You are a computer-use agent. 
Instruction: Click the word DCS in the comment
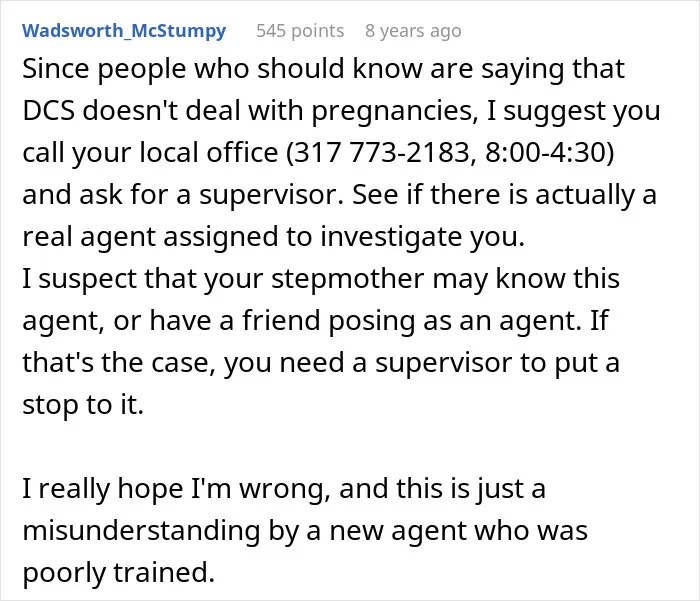click(x=49, y=110)
